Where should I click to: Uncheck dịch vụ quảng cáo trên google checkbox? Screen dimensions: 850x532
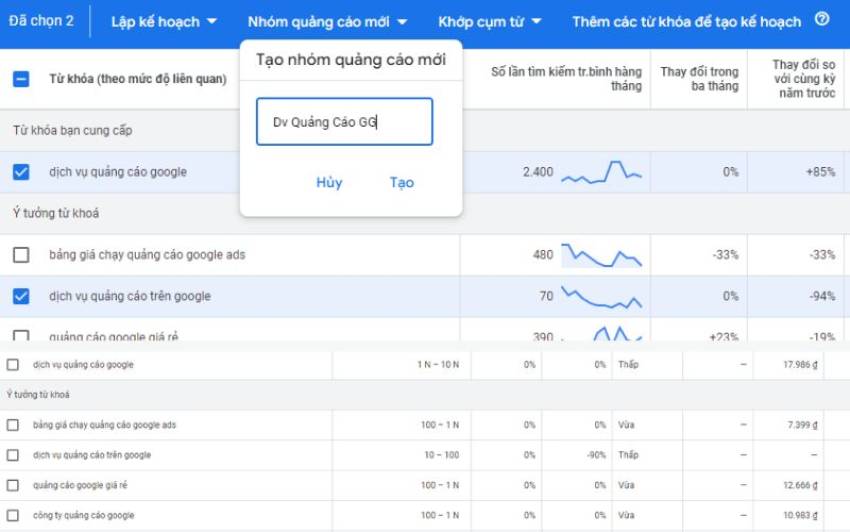coord(21,296)
